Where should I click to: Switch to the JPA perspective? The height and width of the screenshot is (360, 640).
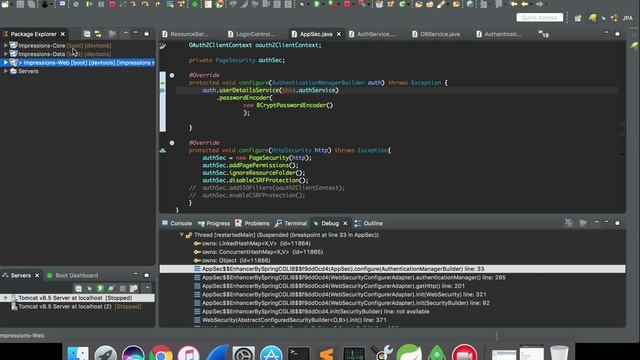[x=627, y=18]
